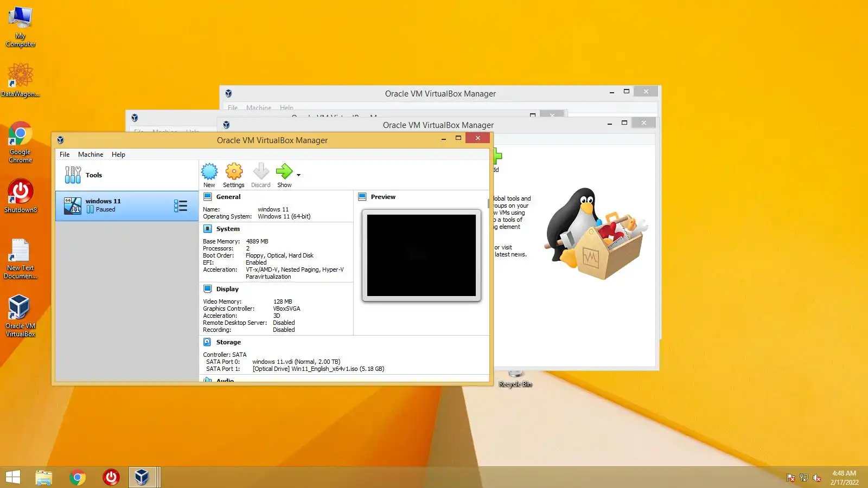Click the muted volume tray icon
The height and width of the screenshot is (488, 868).
click(817, 478)
